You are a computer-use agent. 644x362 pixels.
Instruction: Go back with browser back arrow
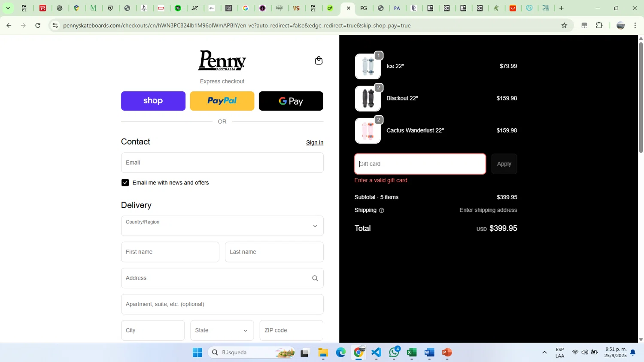tap(9, 25)
